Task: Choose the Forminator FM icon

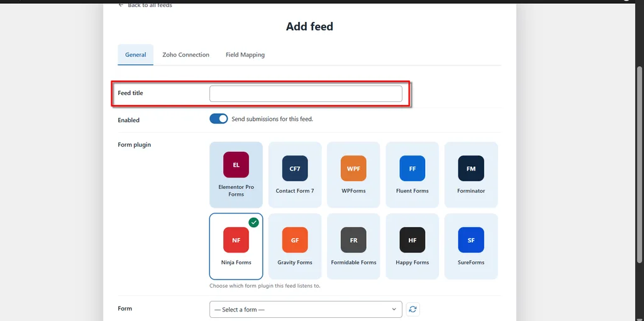Action: 471,168
